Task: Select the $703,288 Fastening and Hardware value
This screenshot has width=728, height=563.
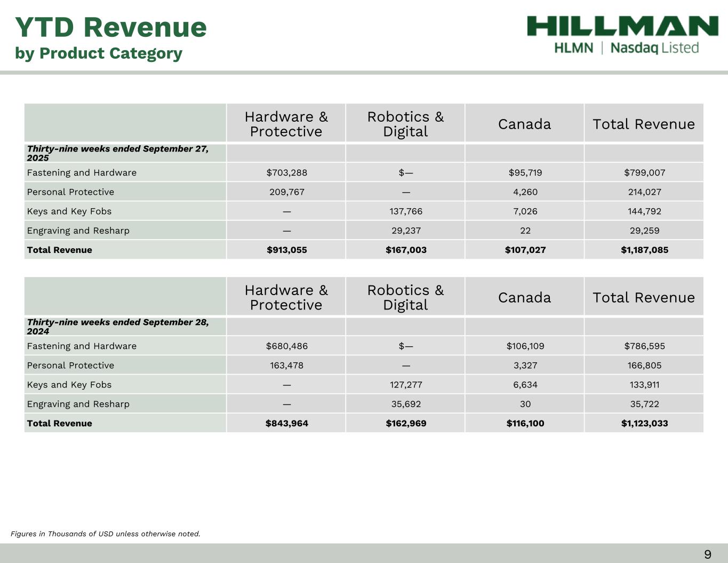Action: (x=286, y=172)
